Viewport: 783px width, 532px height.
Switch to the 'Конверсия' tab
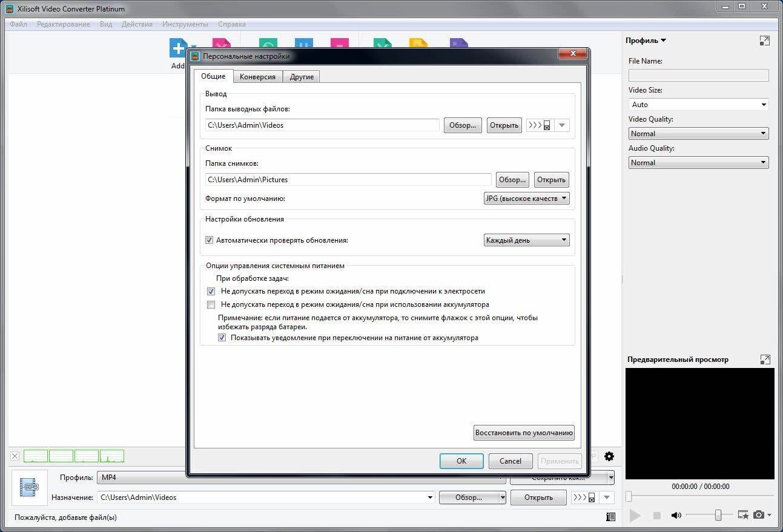257,77
